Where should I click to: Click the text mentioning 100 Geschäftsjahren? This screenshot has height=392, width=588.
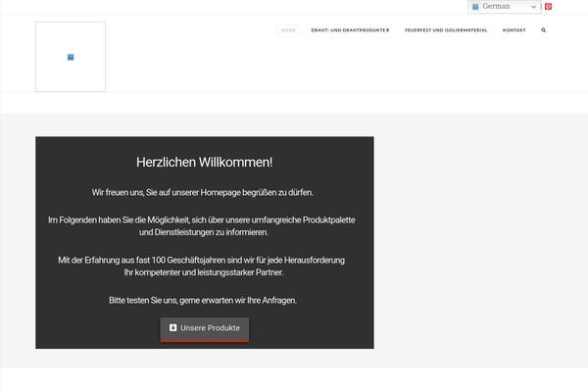coord(201,266)
